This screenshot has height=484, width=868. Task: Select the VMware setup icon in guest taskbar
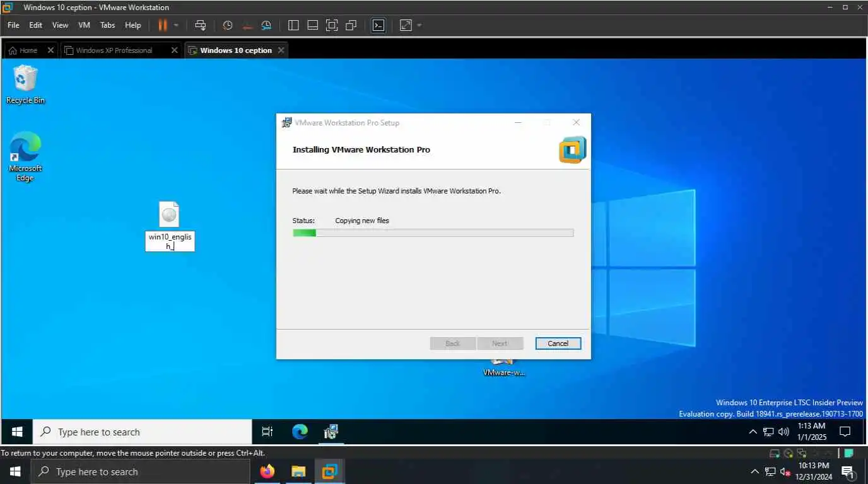(331, 432)
